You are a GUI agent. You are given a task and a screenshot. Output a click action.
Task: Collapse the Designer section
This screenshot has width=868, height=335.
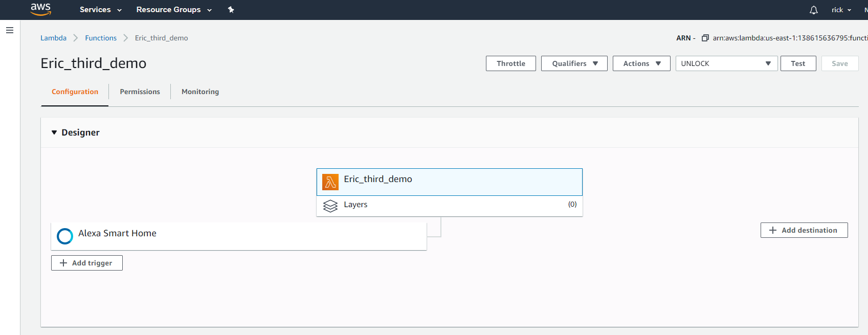54,132
